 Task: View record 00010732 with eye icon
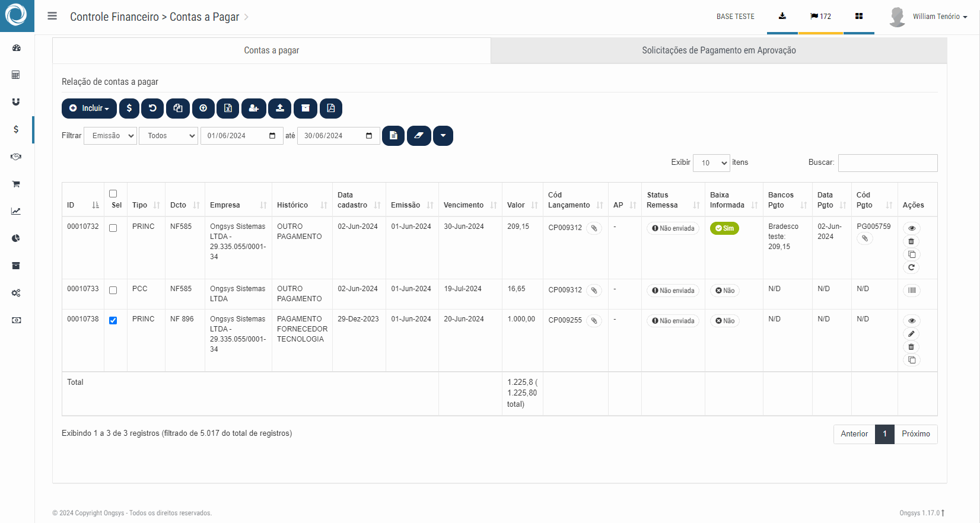coord(912,228)
